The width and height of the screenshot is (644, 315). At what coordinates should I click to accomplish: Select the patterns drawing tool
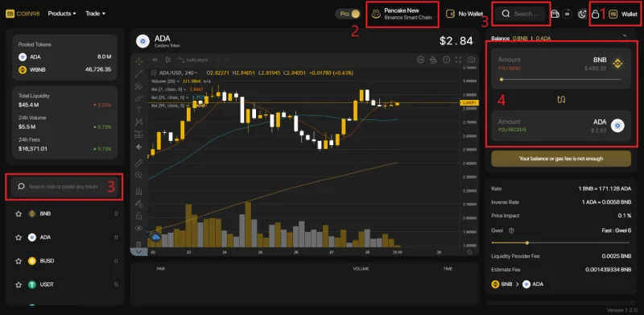[x=138, y=122]
